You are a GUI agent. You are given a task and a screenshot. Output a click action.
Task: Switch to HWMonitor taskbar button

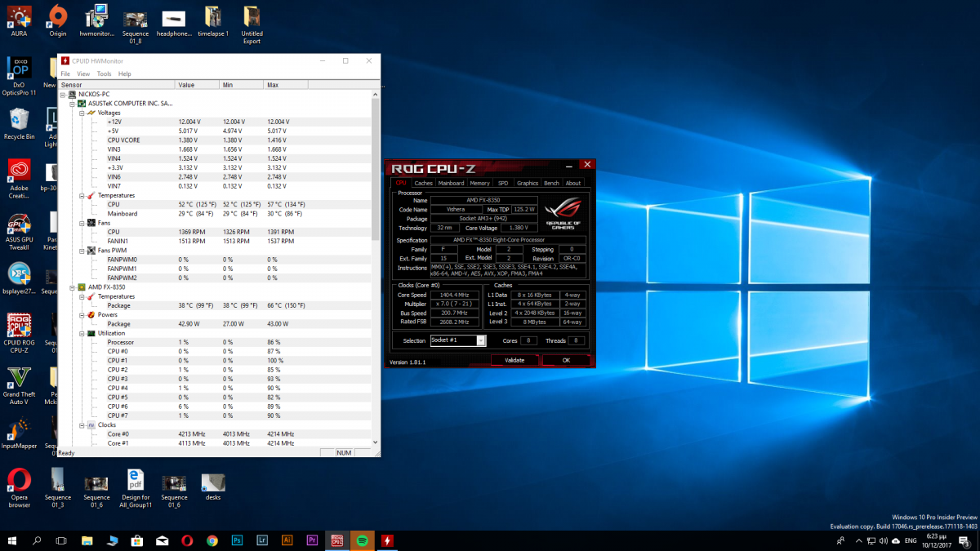coord(387,540)
